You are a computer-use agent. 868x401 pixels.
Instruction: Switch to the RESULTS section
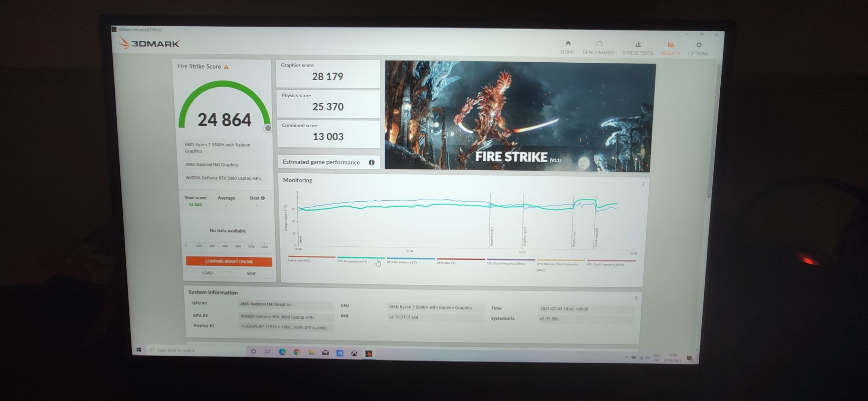[670, 49]
